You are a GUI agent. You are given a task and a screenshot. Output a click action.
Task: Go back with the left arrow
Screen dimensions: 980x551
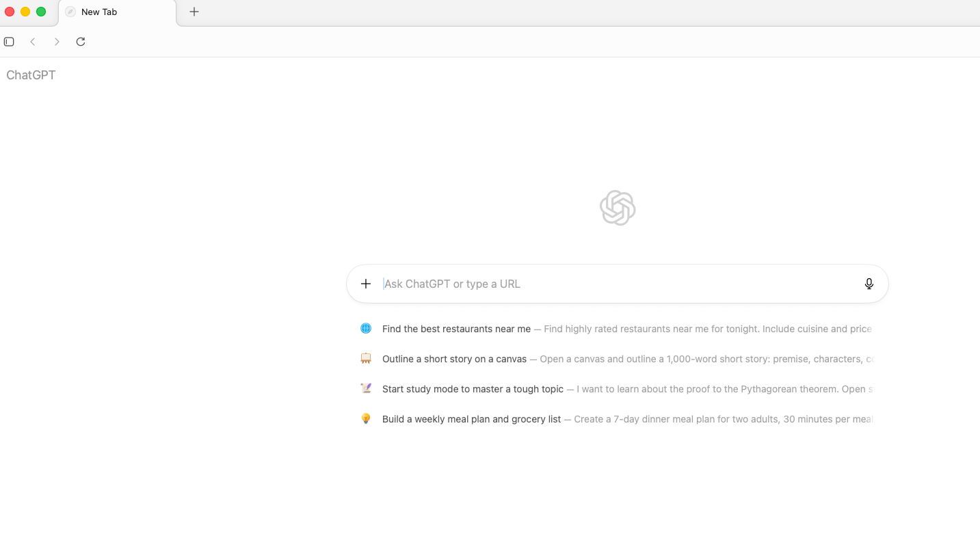tap(33, 42)
